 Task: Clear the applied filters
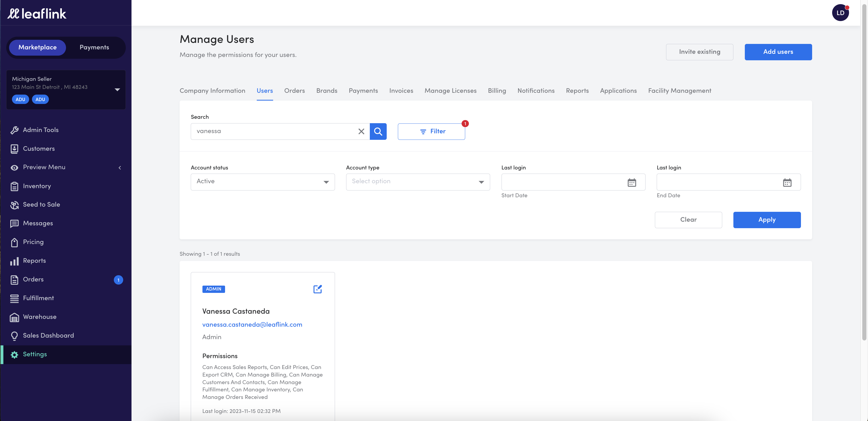coord(688,220)
